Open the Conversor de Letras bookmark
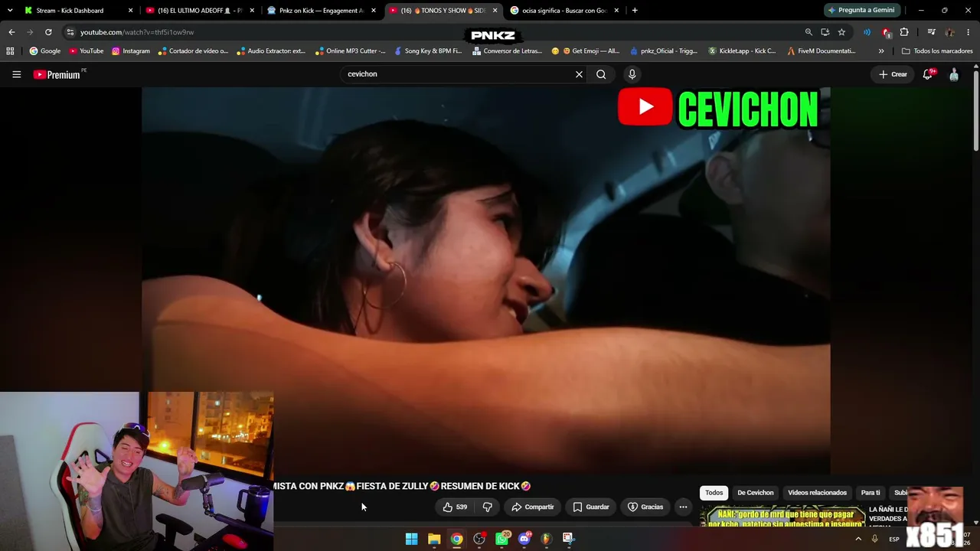This screenshot has width=980, height=551. tap(508, 51)
